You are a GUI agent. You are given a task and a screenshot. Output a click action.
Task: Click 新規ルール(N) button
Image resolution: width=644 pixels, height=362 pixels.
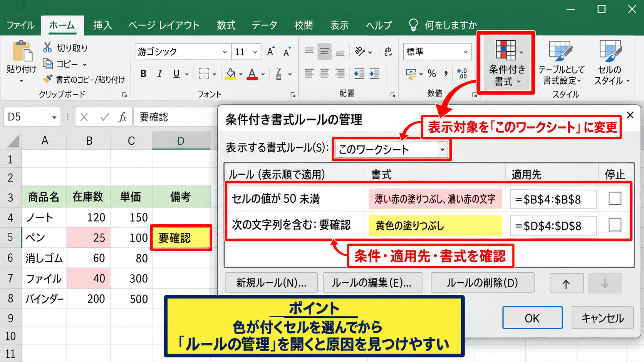271,283
